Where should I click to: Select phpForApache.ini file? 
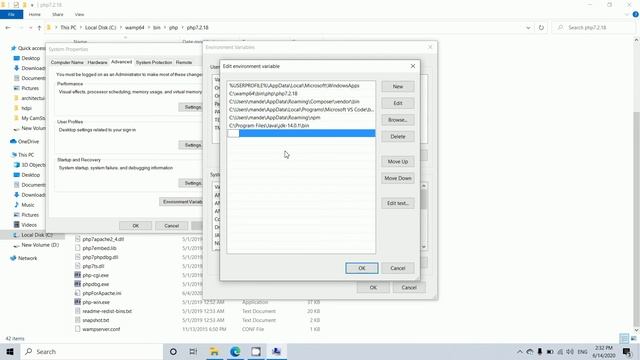click(x=102, y=293)
